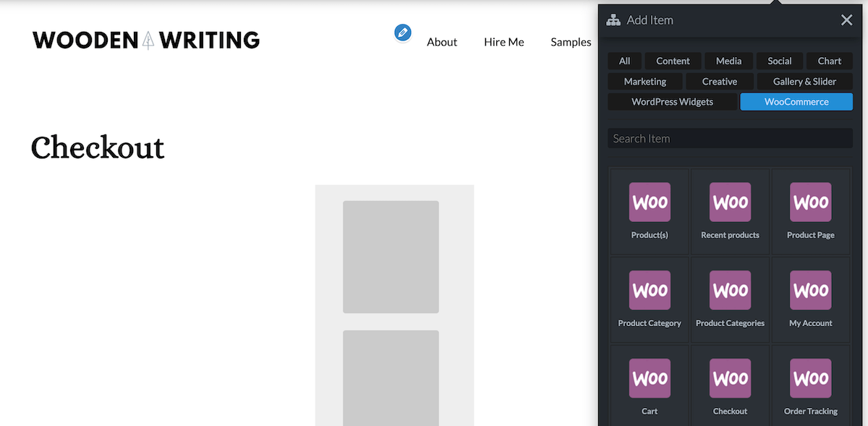
Task: Add the Product Category item
Action: coord(650,299)
